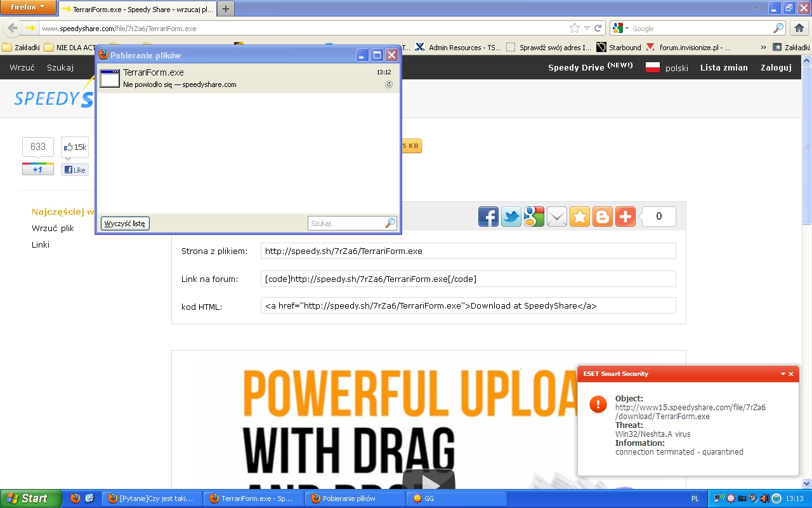Open the Sprawdź swój adres bookmark
Screen dimensions: 812x508
pos(549,47)
